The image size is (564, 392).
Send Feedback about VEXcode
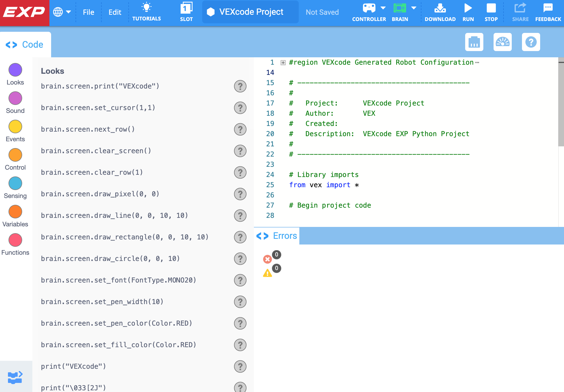548,12
